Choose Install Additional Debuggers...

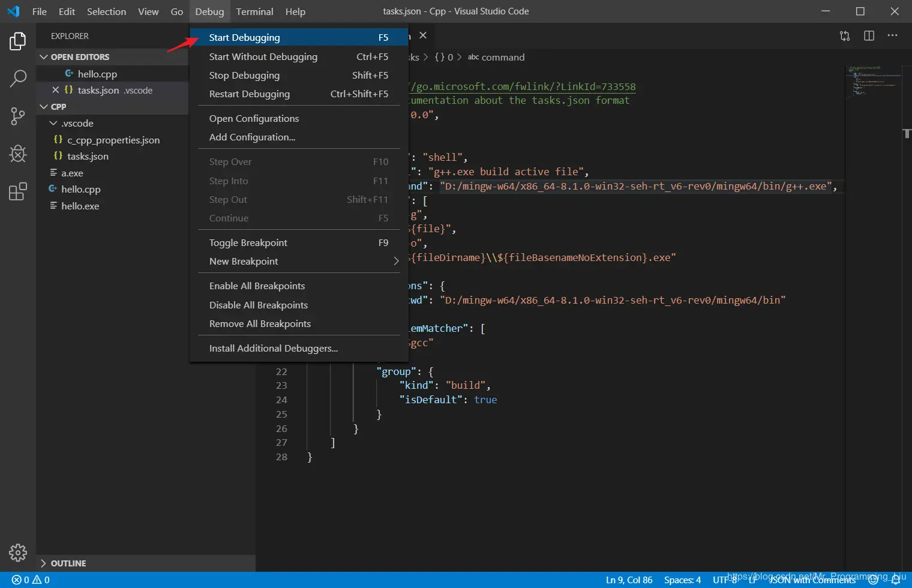coord(299,348)
